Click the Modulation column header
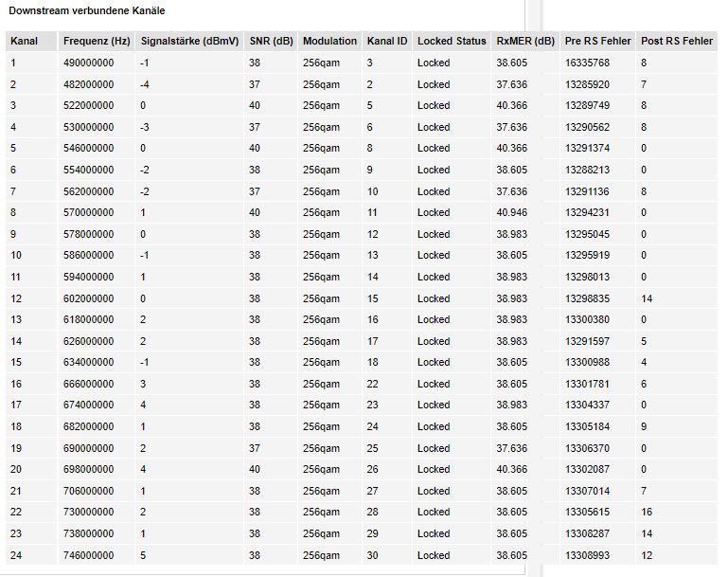Viewport: 728px width, 577px height. click(329, 41)
